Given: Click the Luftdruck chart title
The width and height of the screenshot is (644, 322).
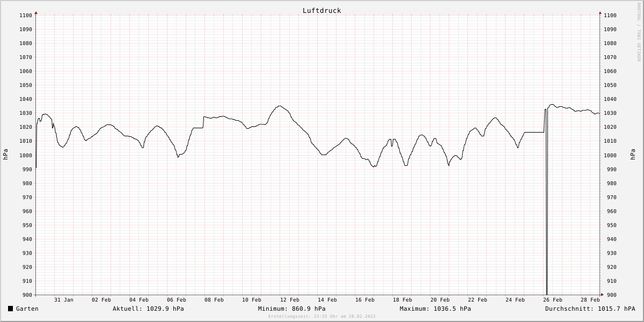Looking at the screenshot, I should click(321, 11).
